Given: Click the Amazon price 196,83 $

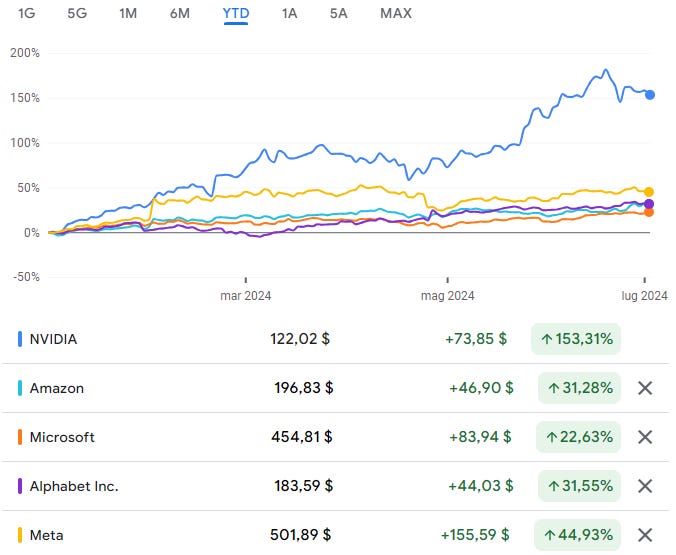Looking at the screenshot, I should tap(304, 388).
